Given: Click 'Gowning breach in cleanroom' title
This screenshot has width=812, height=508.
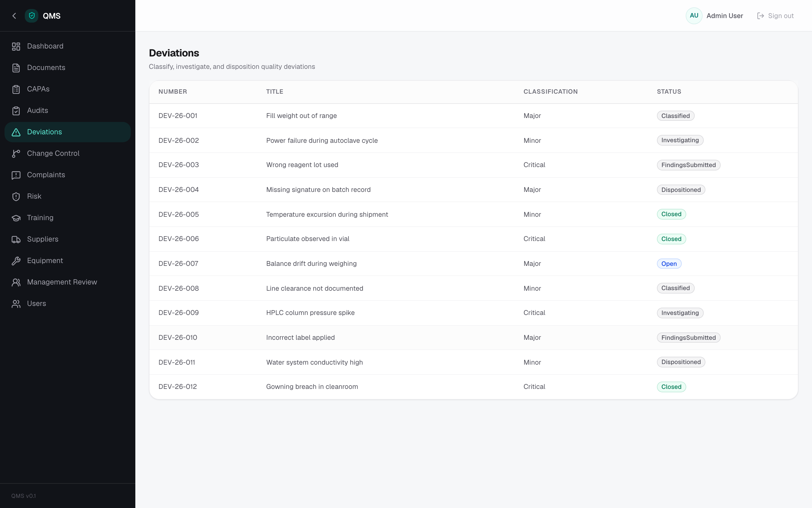Looking at the screenshot, I should [312, 387].
